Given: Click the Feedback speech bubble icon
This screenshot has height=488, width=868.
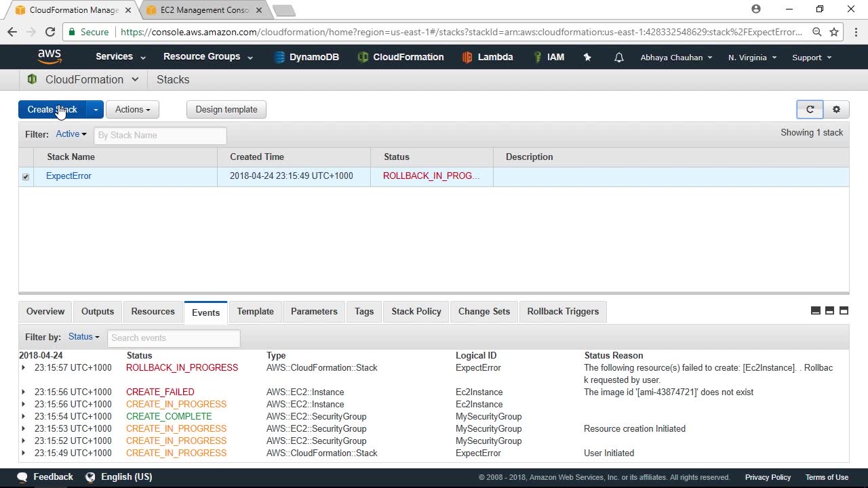Looking at the screenshot, I should (22, 477).
